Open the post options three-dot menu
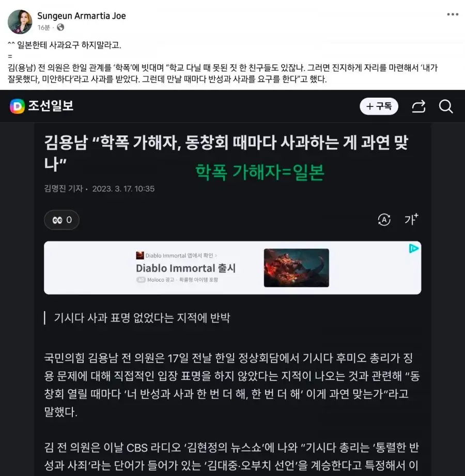 pos(452,14)
